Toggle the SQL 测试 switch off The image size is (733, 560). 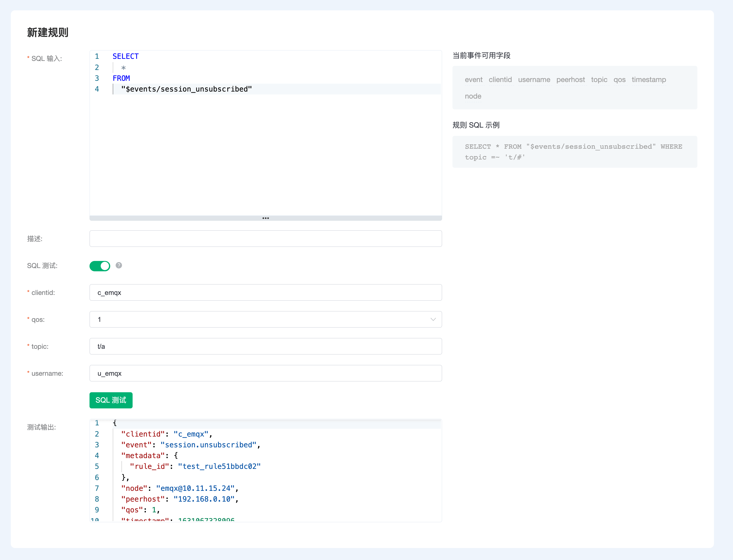(x=100, y=266)
